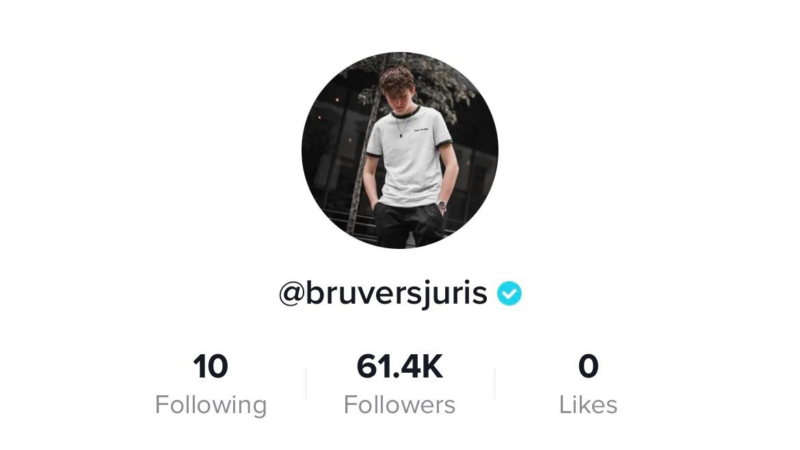Open the Following list label
This screenshot has height=450, width=800.
(211, 405)
